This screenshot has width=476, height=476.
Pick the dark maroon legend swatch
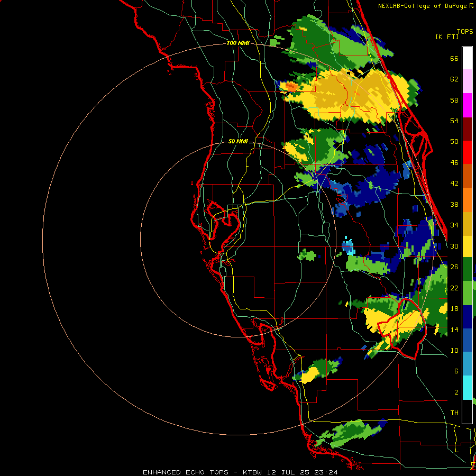[467, 129]
